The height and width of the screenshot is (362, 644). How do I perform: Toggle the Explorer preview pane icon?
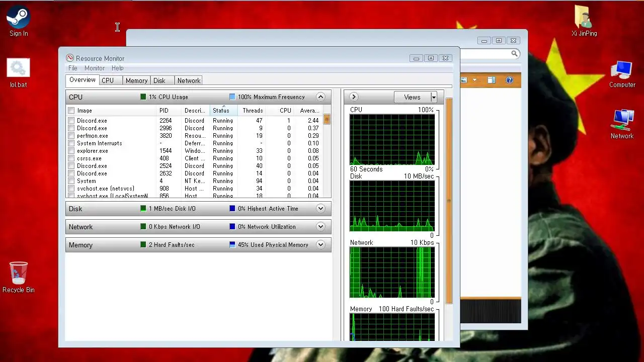tap(492, 80)
